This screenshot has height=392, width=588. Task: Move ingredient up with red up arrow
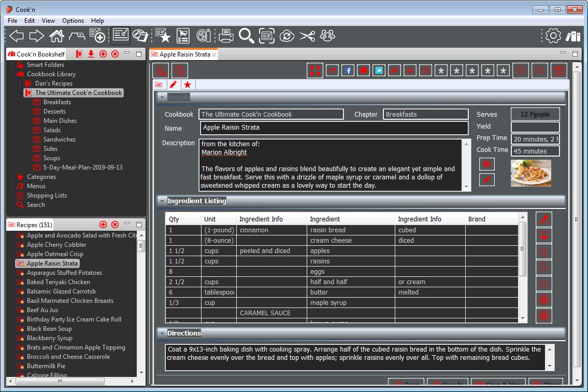point(544,251)
